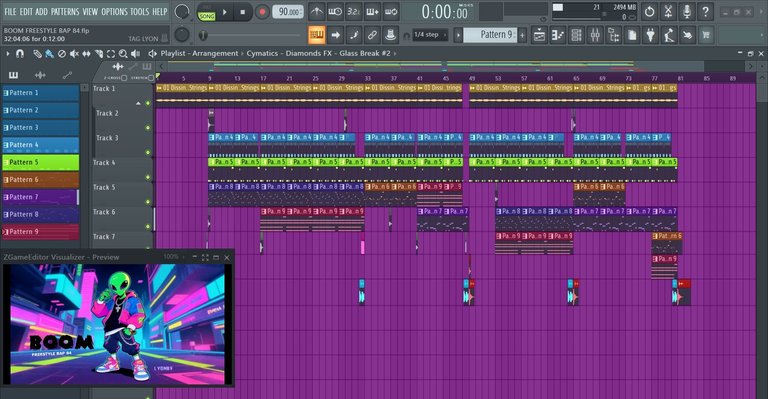Image resolution: width=768 pixels, height=399 pixels.
Task: Open the audio editor scissors button
Action: click(x=668, y=12)
